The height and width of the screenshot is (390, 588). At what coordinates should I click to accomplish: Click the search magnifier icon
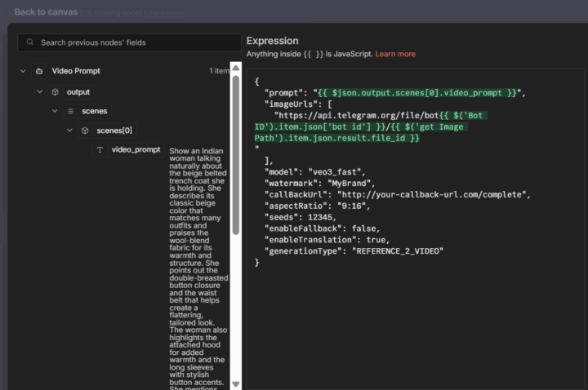(29, 42)
